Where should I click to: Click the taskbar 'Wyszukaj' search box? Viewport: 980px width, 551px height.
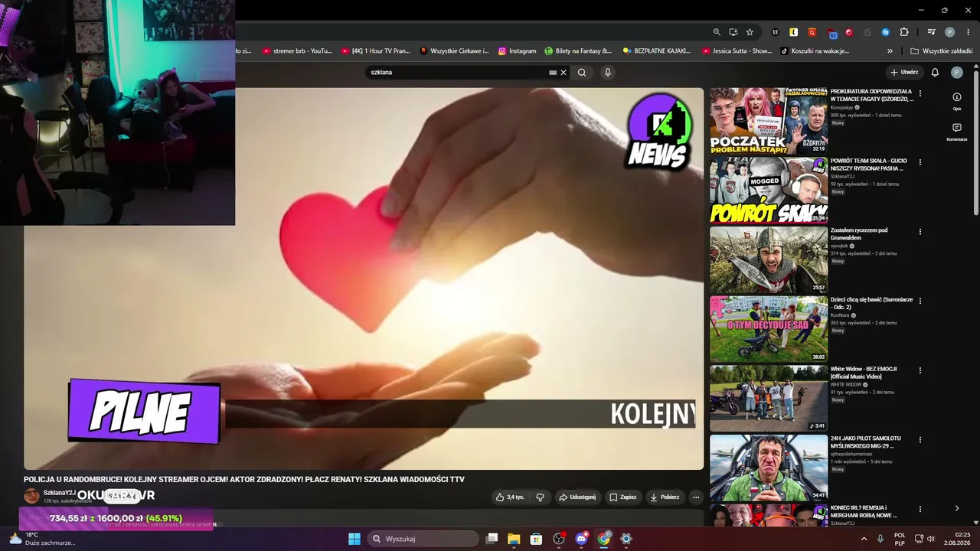423,539
